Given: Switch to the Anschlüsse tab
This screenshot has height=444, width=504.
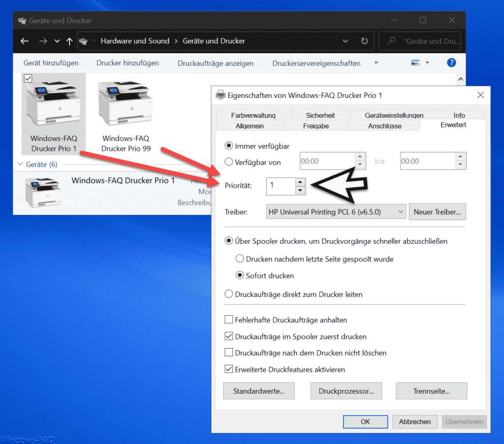Looking at the screenshot, I should point(384,125).
